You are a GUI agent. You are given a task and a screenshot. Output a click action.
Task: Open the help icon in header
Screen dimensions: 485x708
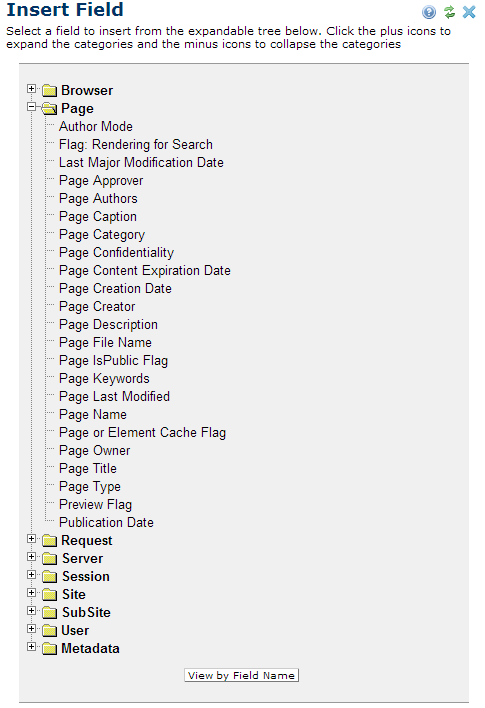coord(429,12)
